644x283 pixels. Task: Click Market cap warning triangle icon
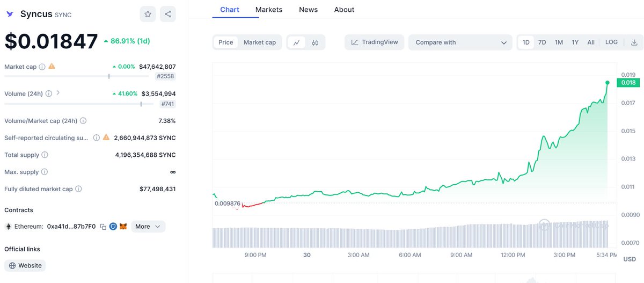click(52, 67)
